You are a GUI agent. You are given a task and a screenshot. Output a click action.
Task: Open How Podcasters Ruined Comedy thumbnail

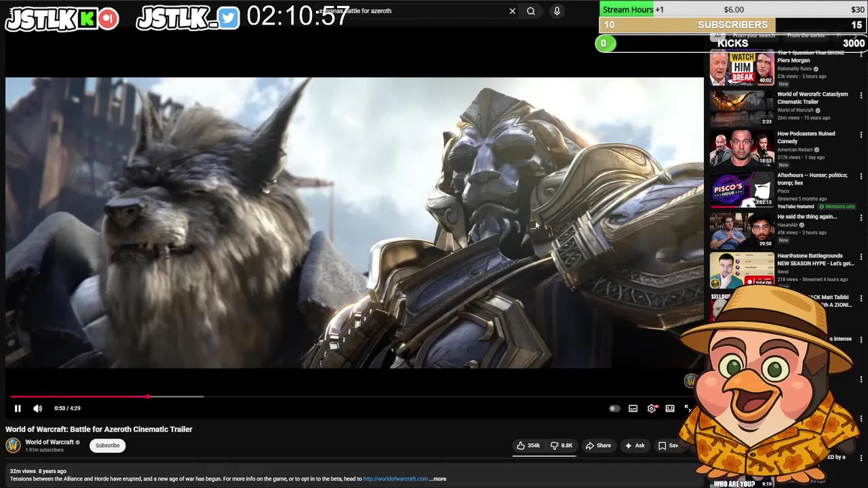741,149
